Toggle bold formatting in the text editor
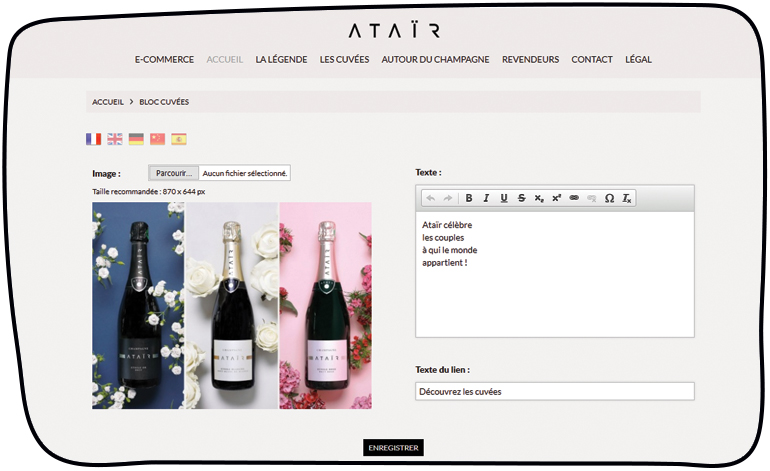This screenshot has width=770, height=471. coord(469,198)
